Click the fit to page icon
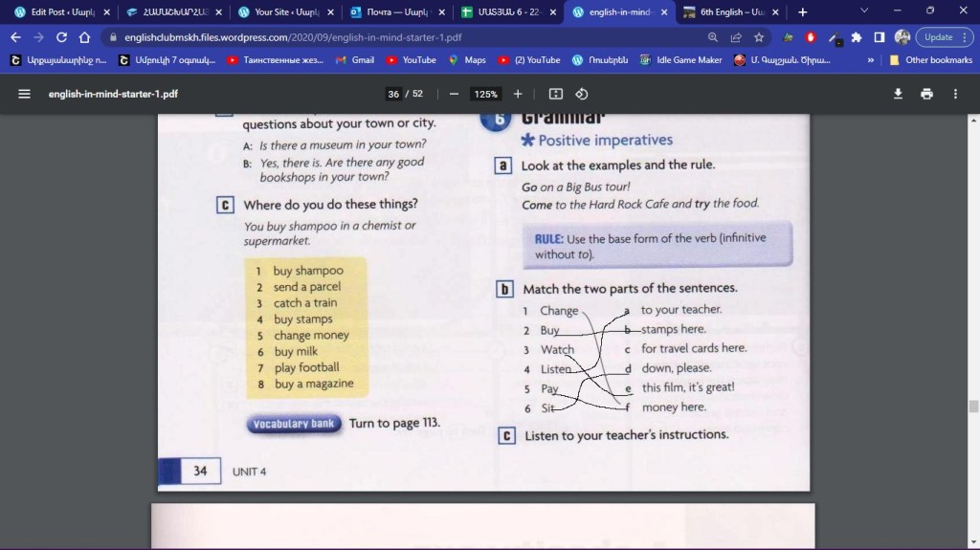Image resolution: width=980 pixels, height=550 pixels. (556, 94)
